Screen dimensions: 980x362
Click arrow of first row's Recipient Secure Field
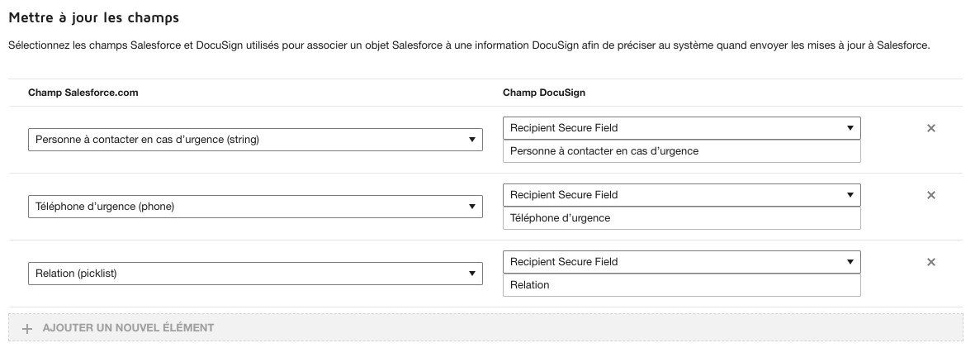pos(850,128)
